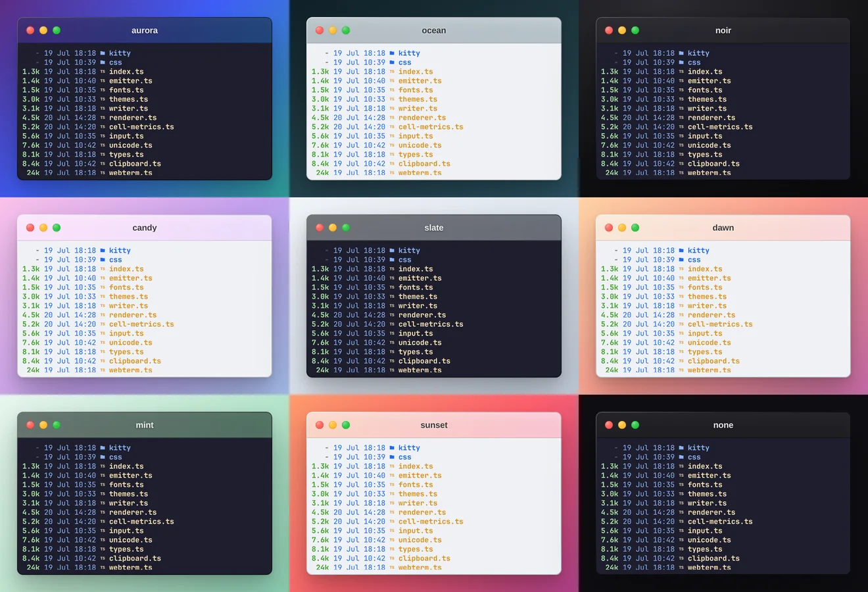Image resolution: width=868 pixels, height=592 pixels.
Task: Click "fonts.ts" in the sunset window
Action: click(x=416, y=485)
